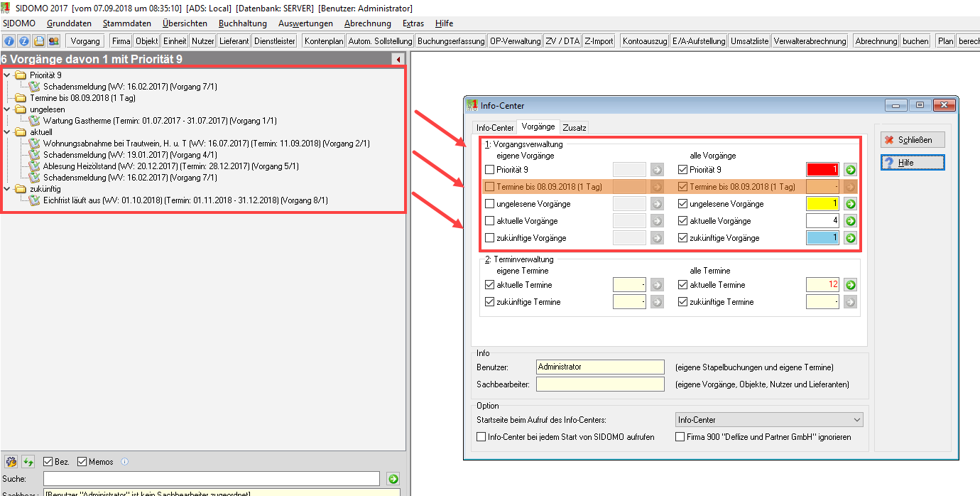Toggle the Memos checkbox
Viewport: 980px width, 496px height.
point(82,462)
